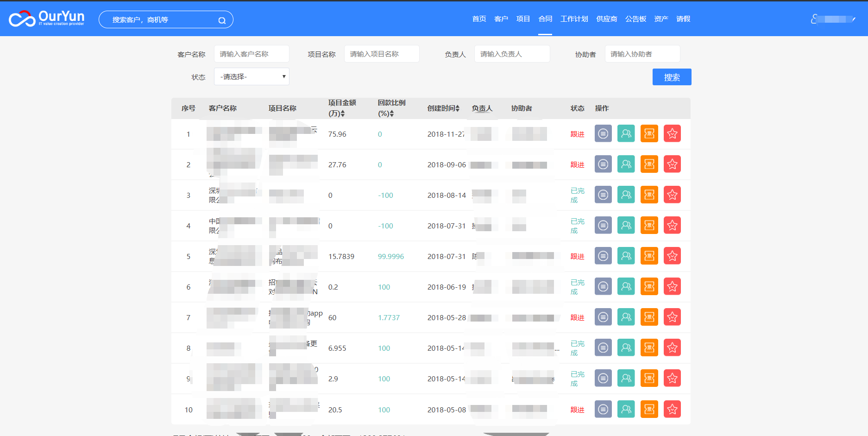The image size is (868, 436).
Task: Open details list icon for 27.76 row
Action: [x=603, y=164]
